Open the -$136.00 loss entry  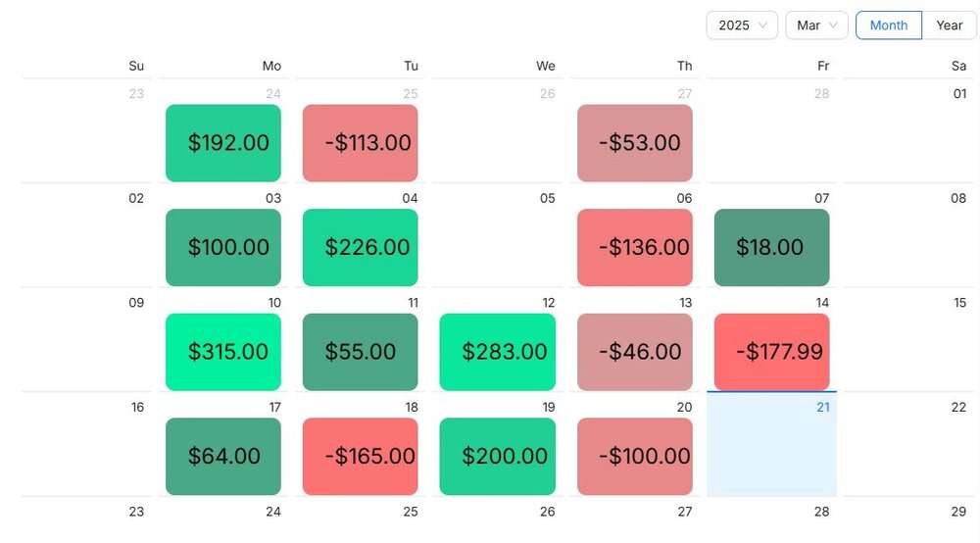(635, 247)
